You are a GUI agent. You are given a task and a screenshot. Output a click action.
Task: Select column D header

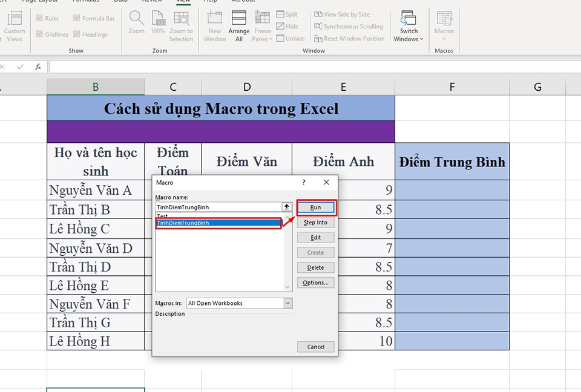(247, 87)
